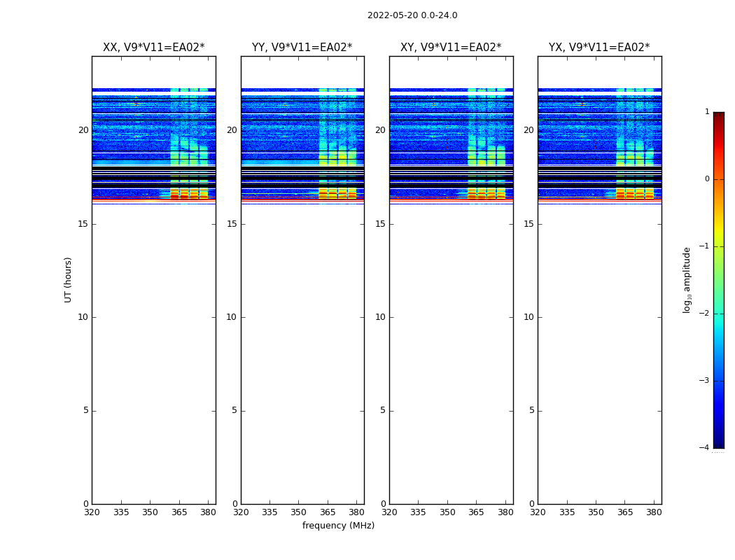
Task: Click the "XY, V9*V11=EA02*" panel title
Action: (451, 48)
